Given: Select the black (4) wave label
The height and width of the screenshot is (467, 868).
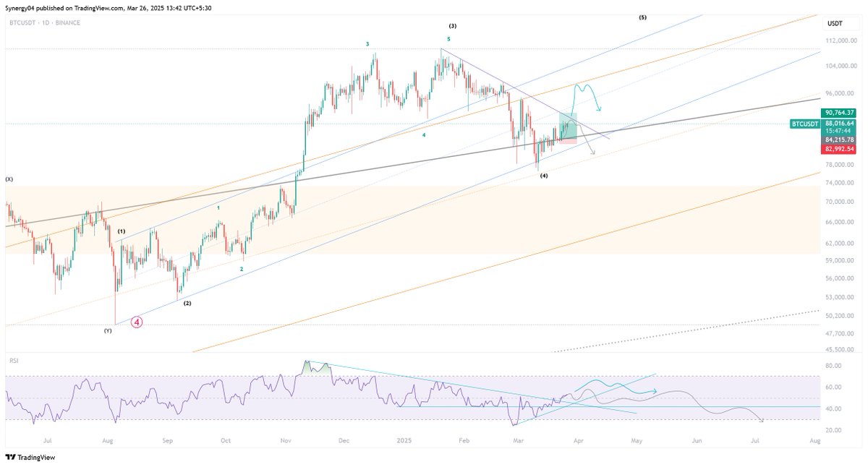Looking at the screenshot, I should pos(543,176).
